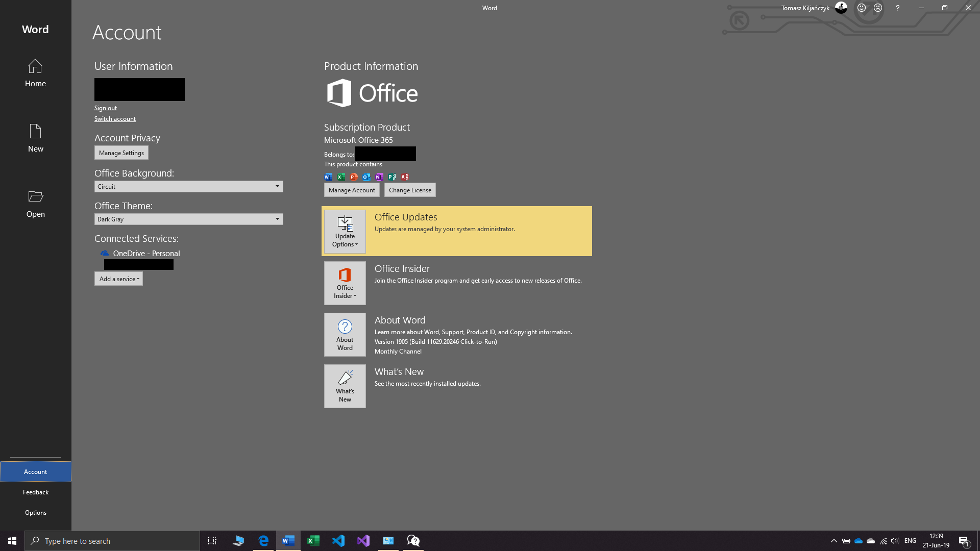
Task: Click the Help question mark in title bar
Action: click(897, 8)
